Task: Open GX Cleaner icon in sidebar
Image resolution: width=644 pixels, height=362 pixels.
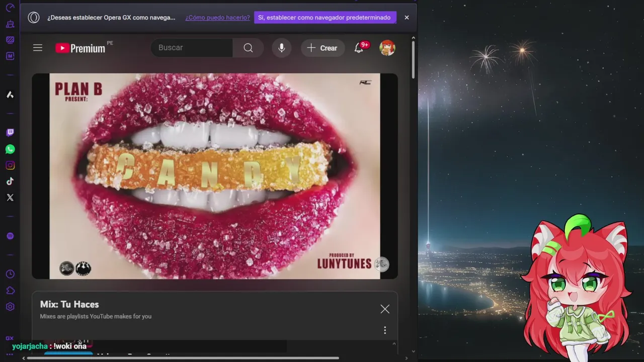Action: click(x=10, y=24)
